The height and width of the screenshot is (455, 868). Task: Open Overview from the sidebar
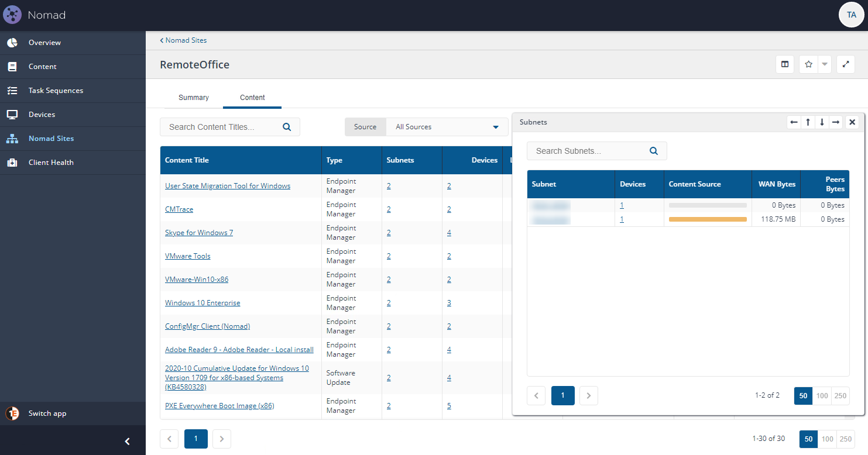click(73, 43)
